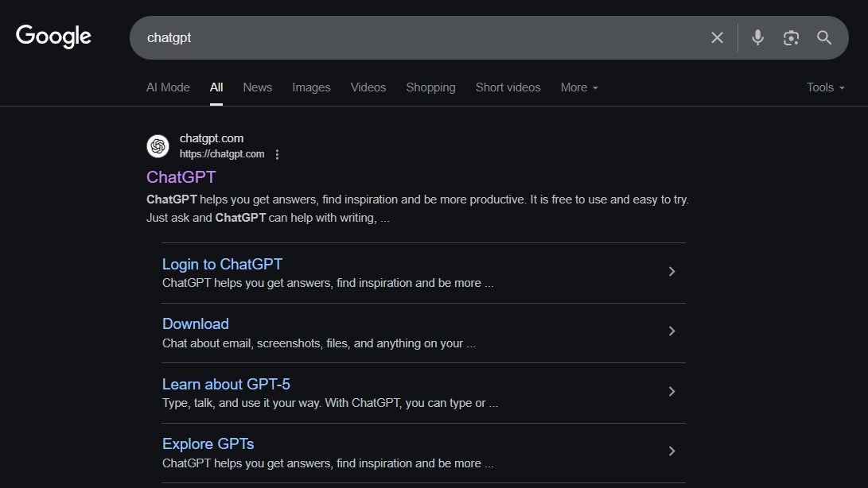868x488 pixels.
Task: Open the Tools dropdown
Action: click(825, 87)
